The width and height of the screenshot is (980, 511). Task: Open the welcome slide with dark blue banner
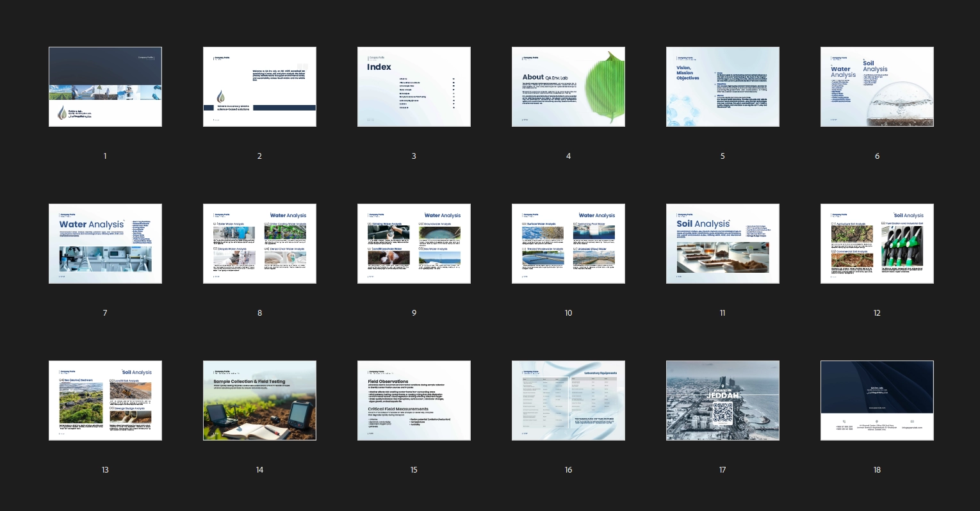click(259, 86)
